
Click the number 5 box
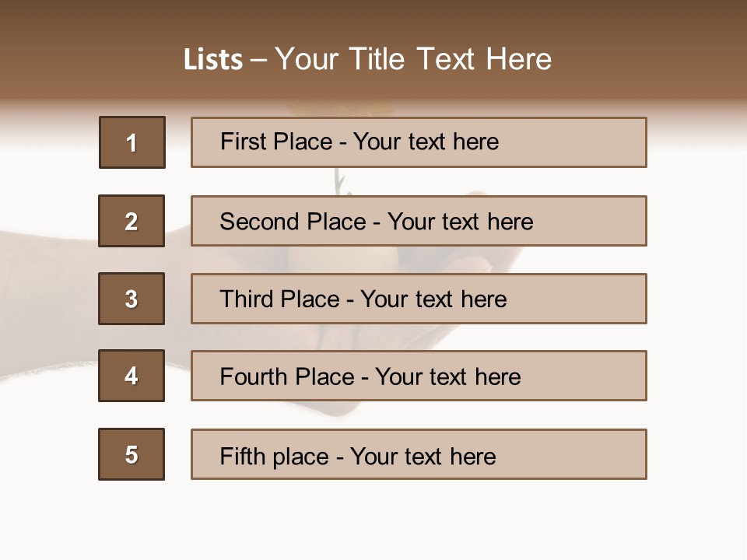[x=132, y=454]
